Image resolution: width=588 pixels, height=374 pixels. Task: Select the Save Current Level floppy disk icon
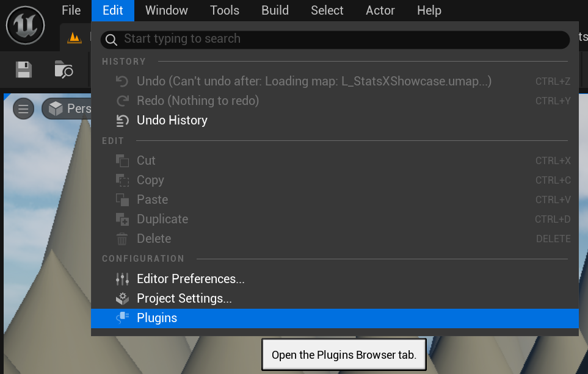pyautogui.click(x=23, y=70)
